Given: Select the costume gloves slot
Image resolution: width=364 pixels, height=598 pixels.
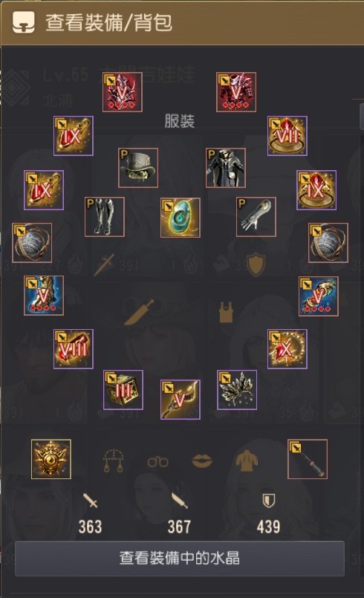Looking at the screenshot, I should pos(256,217).
